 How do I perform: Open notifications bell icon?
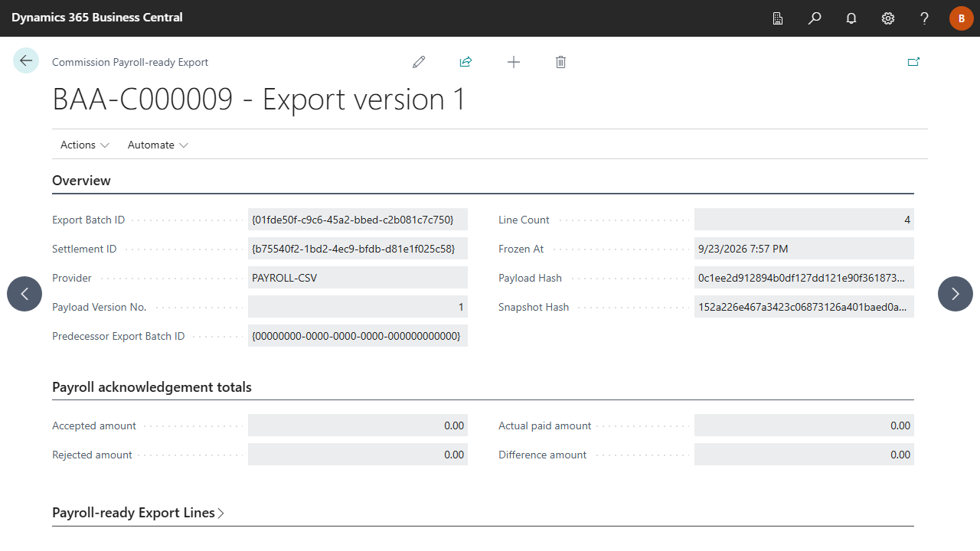[851, 18]
